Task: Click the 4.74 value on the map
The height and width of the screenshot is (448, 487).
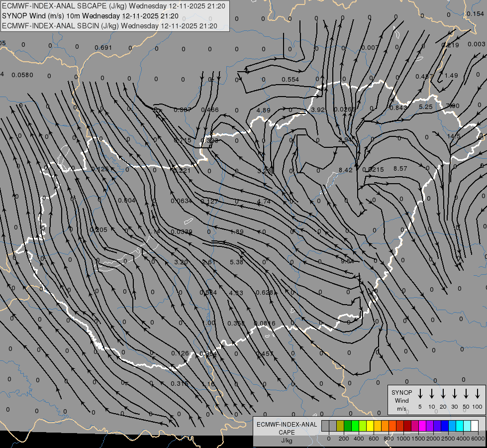Action: 264,202
